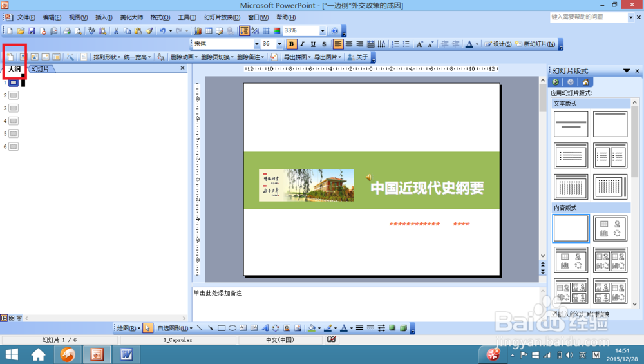Click the Paste clipboard icon
644x364 pixels.
(138, 31)
